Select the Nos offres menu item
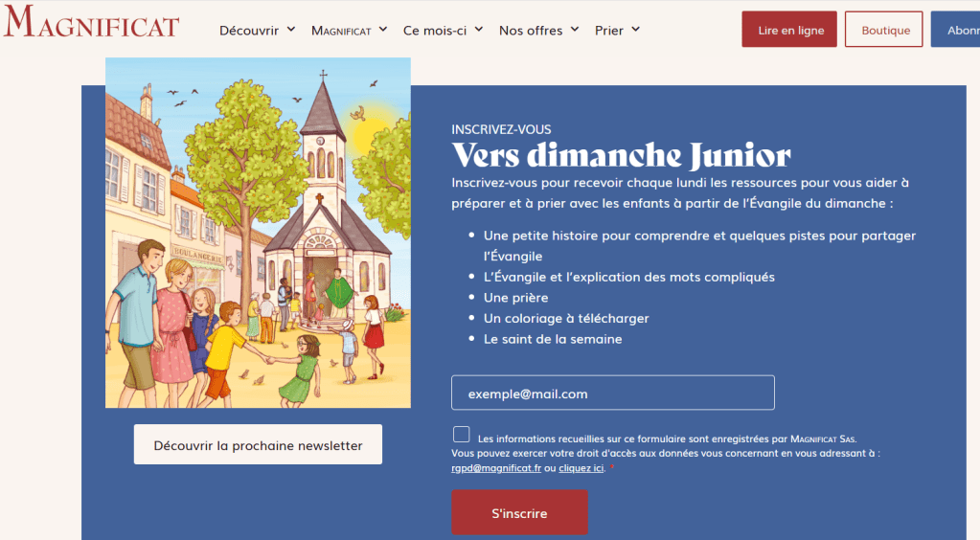Viewport: 980px width, 540px height. (531, 31)
